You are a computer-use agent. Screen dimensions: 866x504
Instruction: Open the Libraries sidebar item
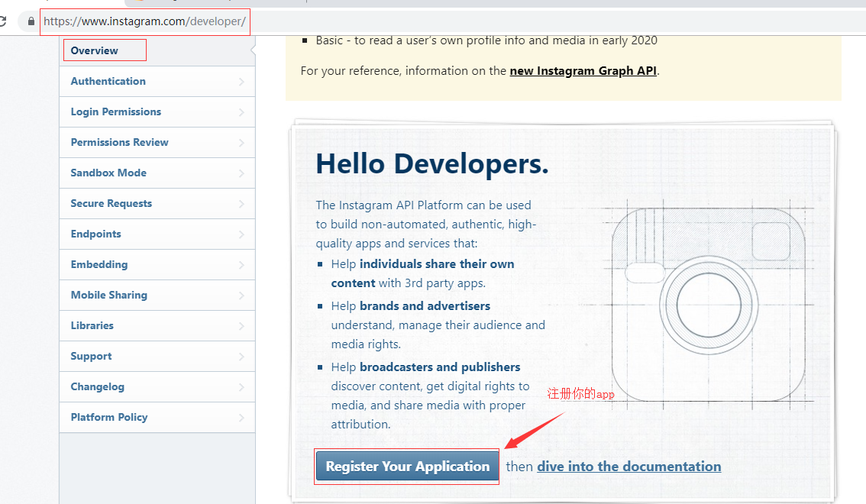pos(157,326)
